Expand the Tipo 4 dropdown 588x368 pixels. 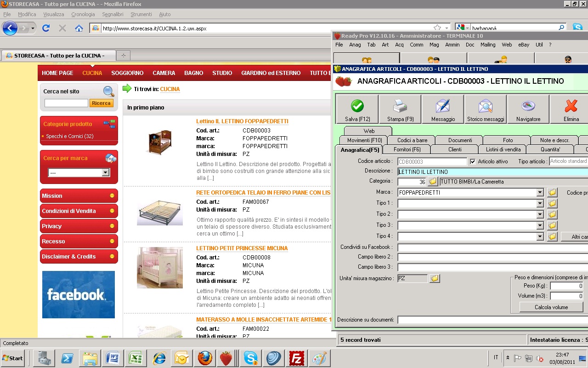click(540, 236)
